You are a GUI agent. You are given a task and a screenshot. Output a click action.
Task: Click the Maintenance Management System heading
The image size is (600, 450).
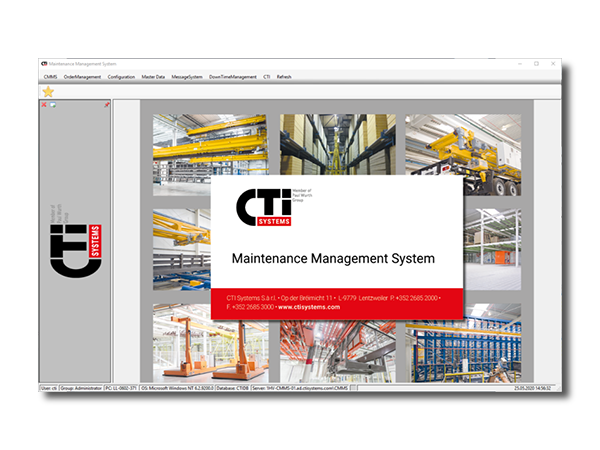coord(333,259)
